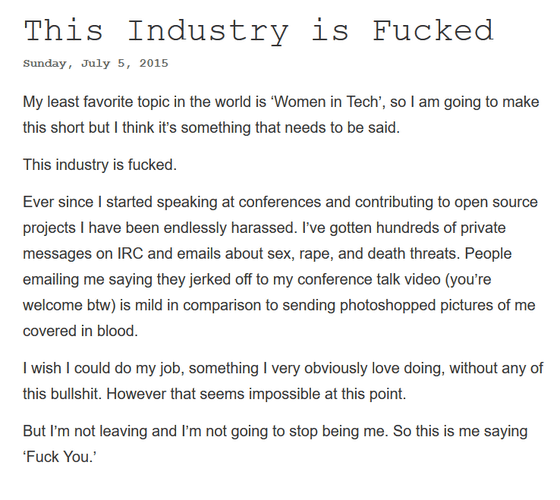This screenshot has height=500, width=560.
Task: Click the words 'covered in blood.'
Action: coord(80,331)
